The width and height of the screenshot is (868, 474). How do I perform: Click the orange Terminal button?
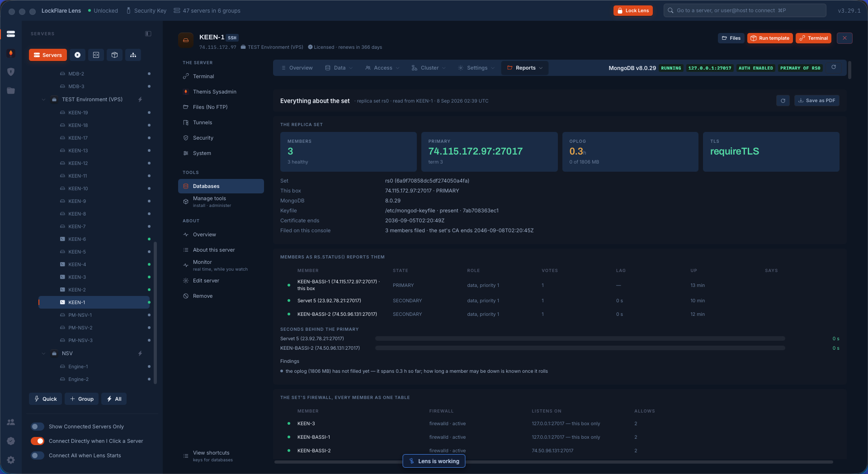[813, 38]
